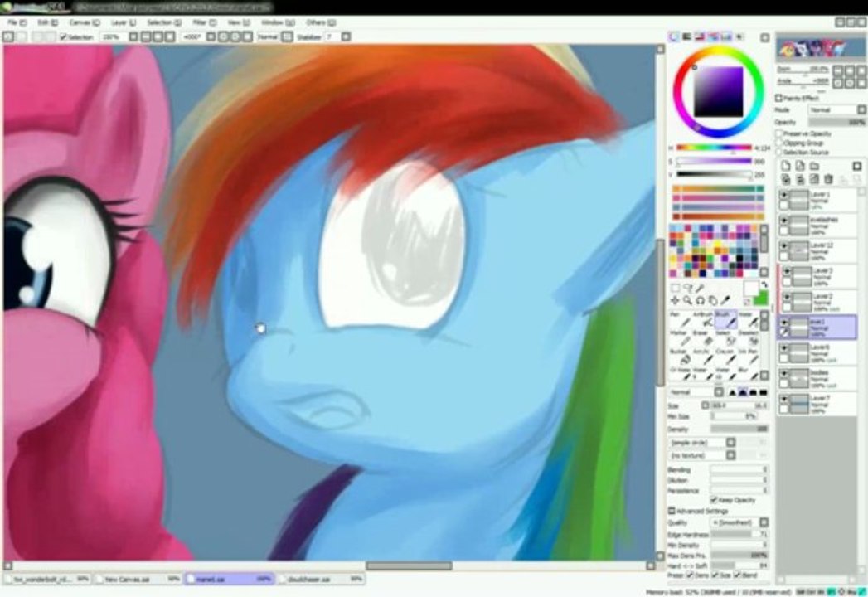Choose the rectangular selection tool
This screenshot has width=868, height=597.
[676, 288]
